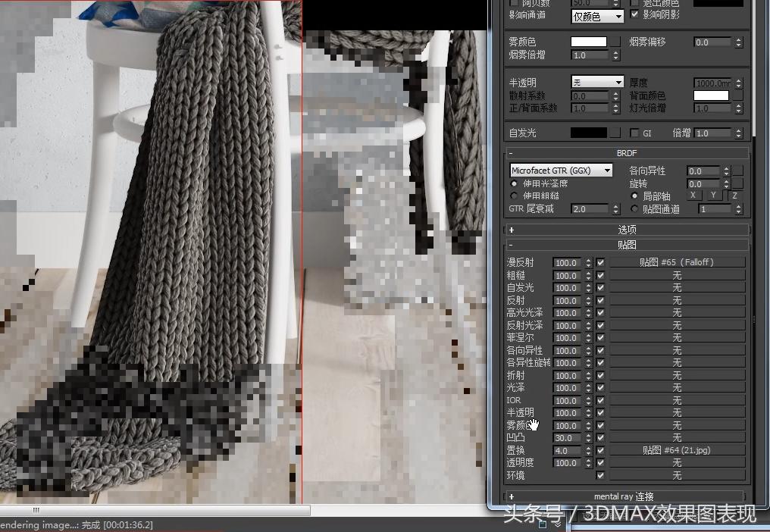This screenshot has width=770, height=532.
Task: Expand the 选项 rollout
Action: [627, 230]
